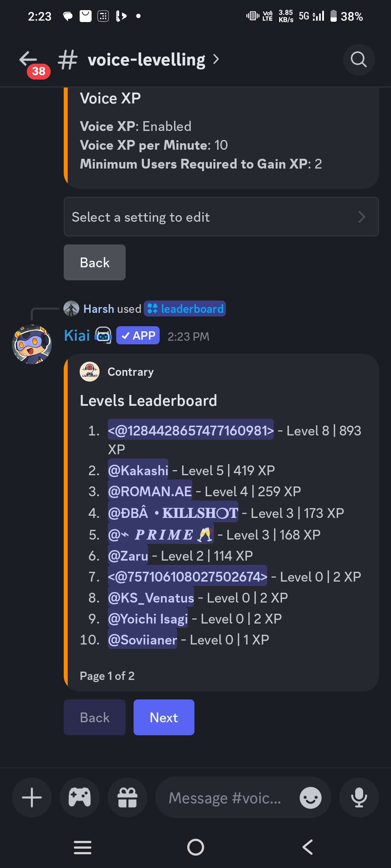This screenshot has width=391, height=868.
Task: Open Android recent apps menu button
Action: (83, 847)
